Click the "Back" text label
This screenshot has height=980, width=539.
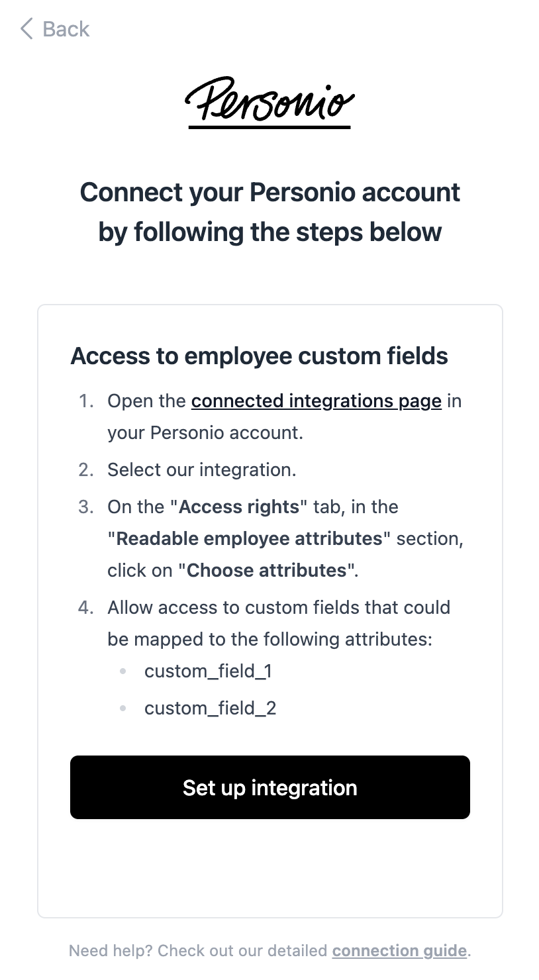[x=66, y=29]
